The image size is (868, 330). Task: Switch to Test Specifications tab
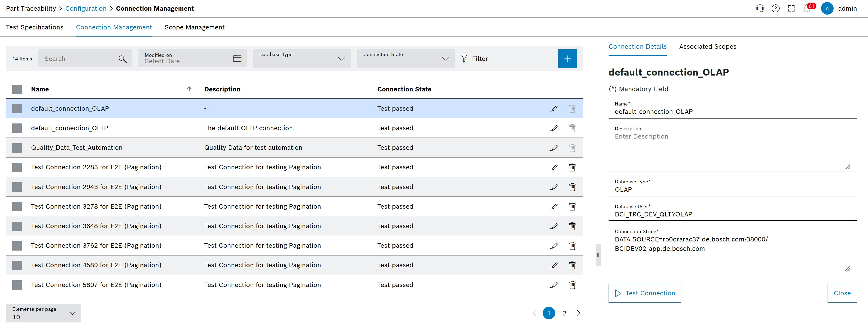(x=35, y=27)
